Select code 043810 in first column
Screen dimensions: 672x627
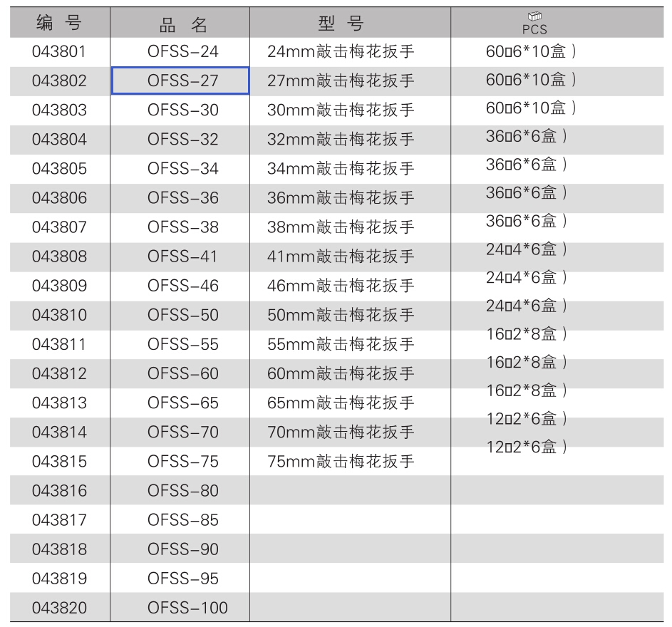pos(60,315)
